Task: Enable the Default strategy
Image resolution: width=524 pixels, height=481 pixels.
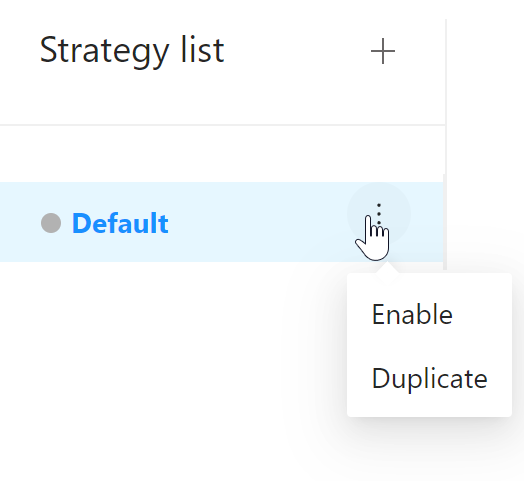Action: point(412,314)
